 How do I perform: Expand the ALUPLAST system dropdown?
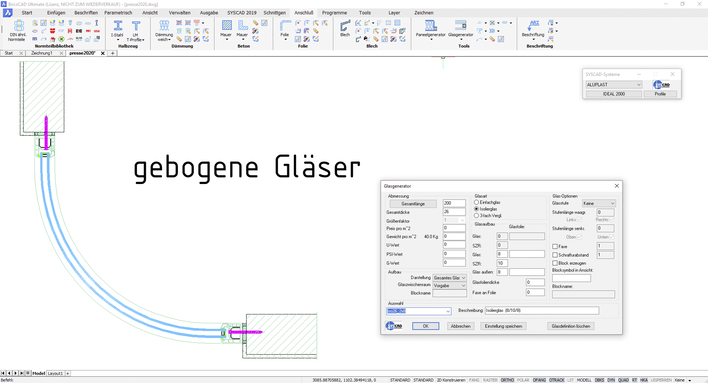click(x=614, y=84)
